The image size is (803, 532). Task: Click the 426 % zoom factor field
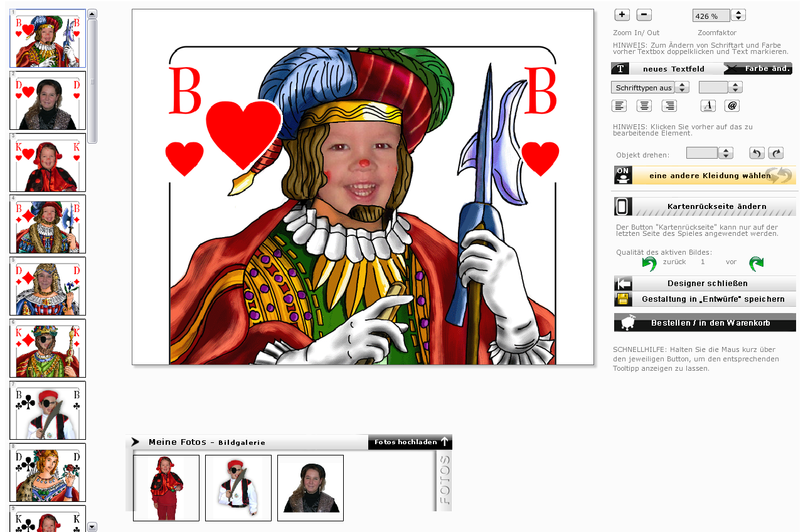[711, 16]
